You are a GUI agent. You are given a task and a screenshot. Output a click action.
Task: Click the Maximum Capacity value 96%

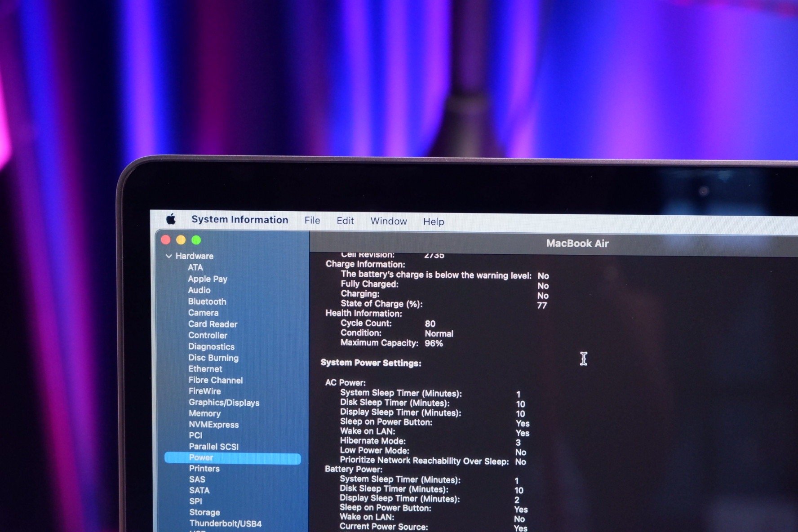[x=434, y=343]
